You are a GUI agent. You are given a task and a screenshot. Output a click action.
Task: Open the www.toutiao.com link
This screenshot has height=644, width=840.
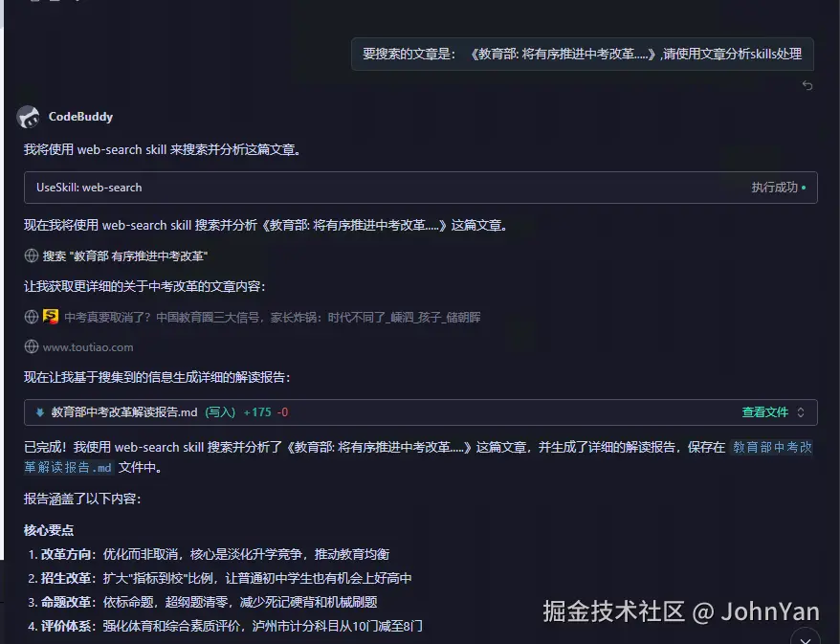(88, 347)
